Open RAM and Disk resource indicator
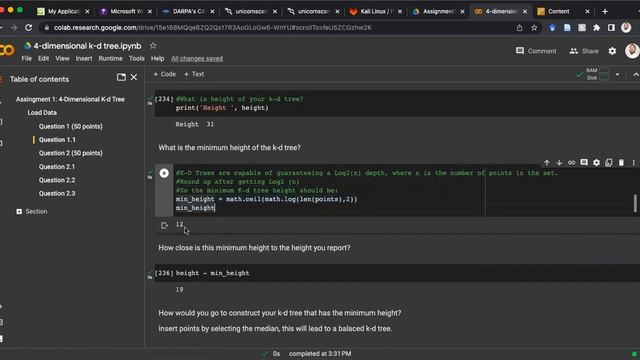This screenshot has width=640, height=360. point(597,74)
